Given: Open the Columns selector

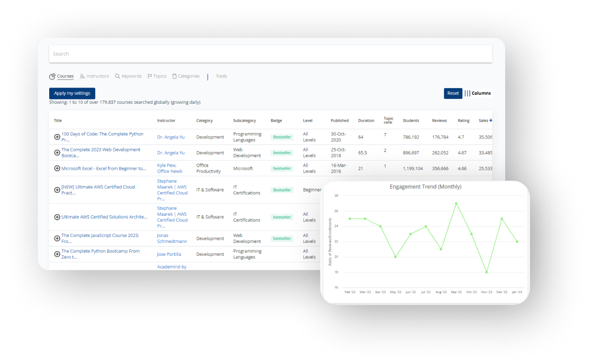Looking at the screenshot, I should [478, 93].
